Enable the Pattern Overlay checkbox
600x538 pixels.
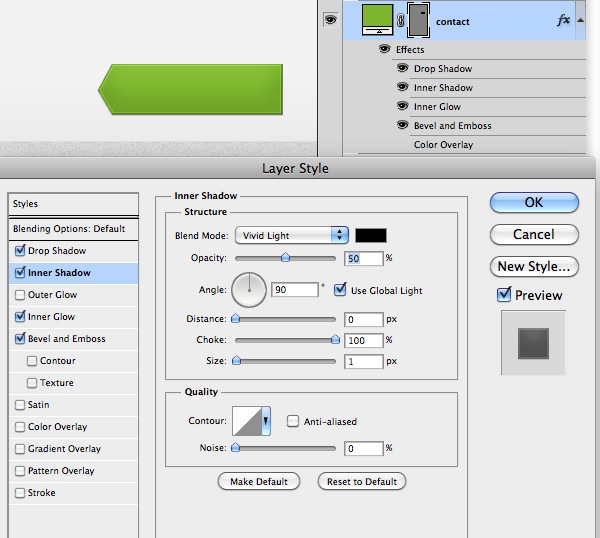coord(20,471)
